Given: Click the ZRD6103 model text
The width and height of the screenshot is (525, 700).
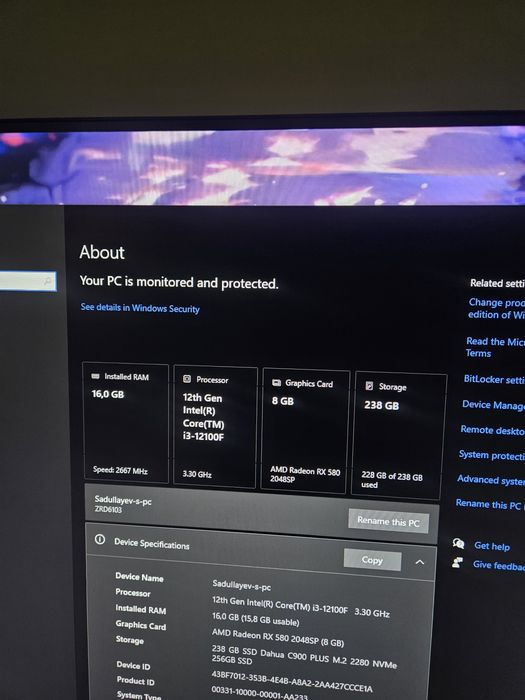Looking at the screenshot, I should (108, 509).
